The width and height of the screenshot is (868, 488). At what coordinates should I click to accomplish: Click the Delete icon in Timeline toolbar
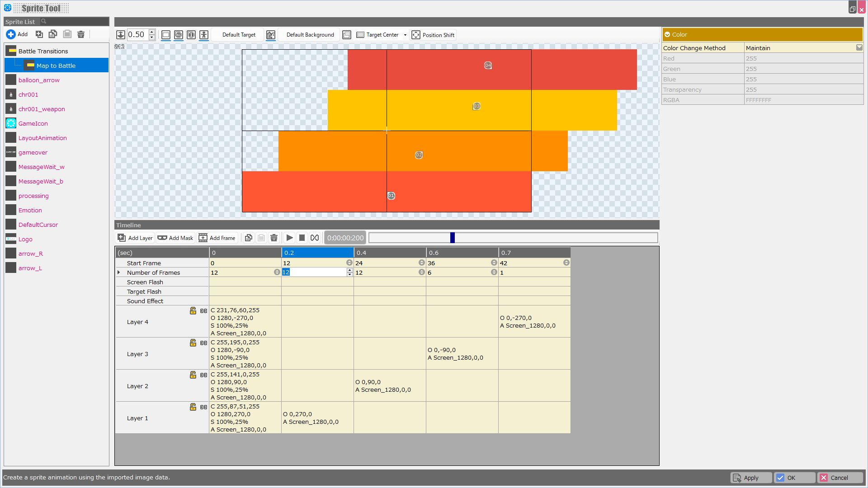pyautogui.click(x=274, y=238)
